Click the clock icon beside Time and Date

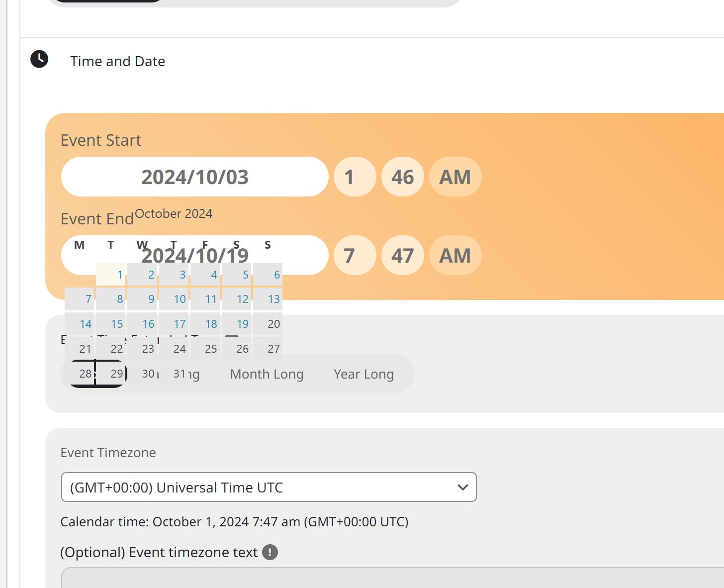pyautogui.click(x=39, y=59)
